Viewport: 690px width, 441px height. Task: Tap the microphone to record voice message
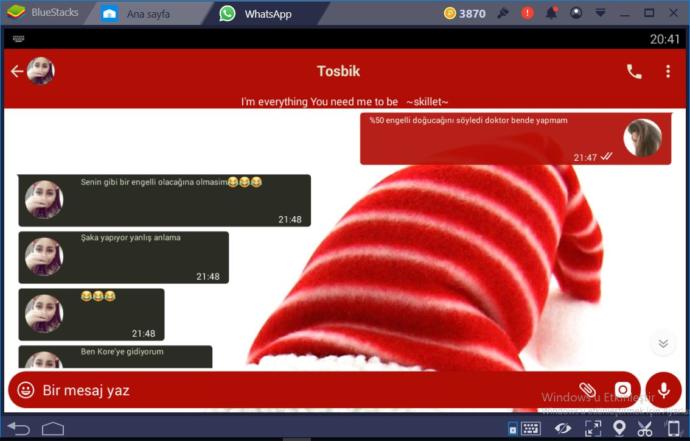pyautogui.click(x=664, y=390)
